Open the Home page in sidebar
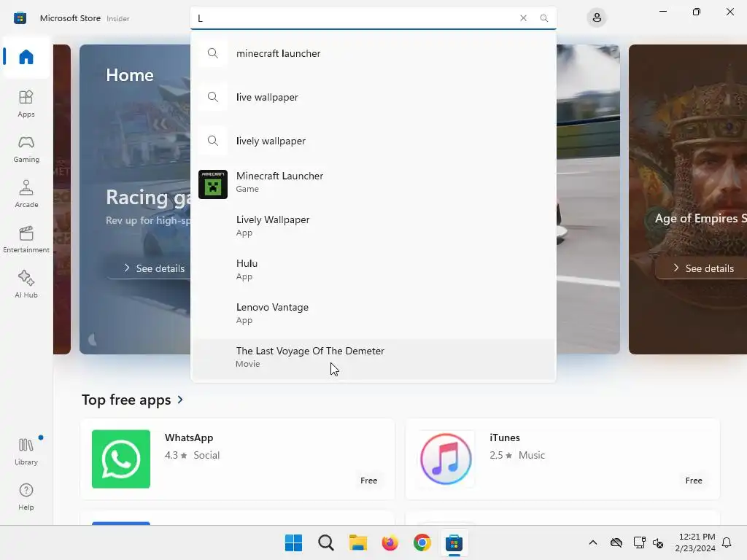This screenshot has height=560, width=747. (x=26, y=57)
